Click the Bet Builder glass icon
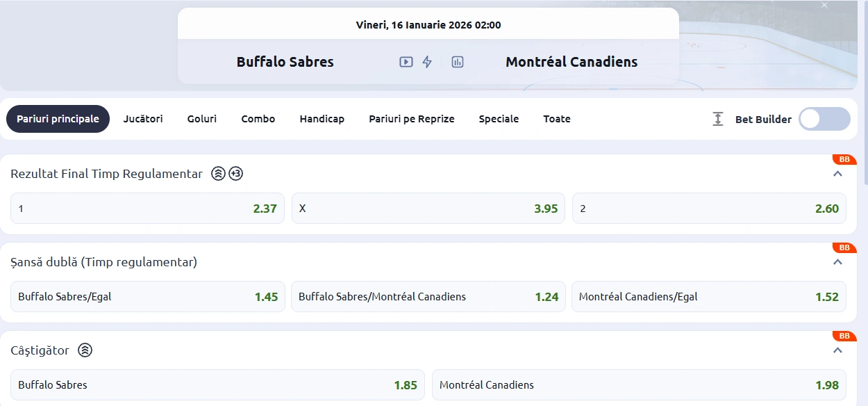 pyautogui.click(x=717, y=119)
